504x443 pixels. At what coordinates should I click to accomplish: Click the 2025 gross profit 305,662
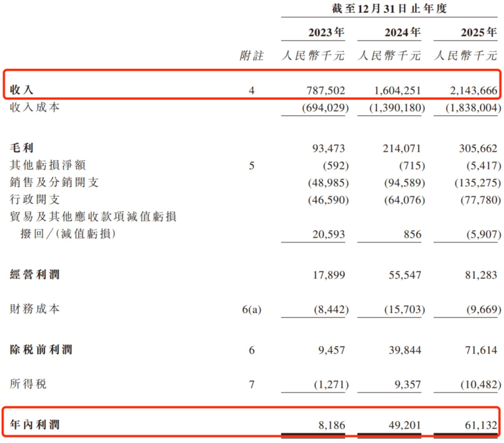coord(478,148)
